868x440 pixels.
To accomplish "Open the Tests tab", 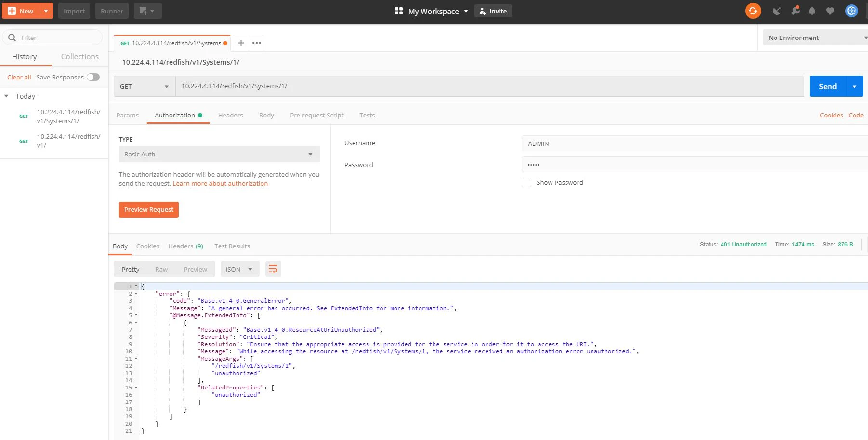I will (x=367, y=116).
